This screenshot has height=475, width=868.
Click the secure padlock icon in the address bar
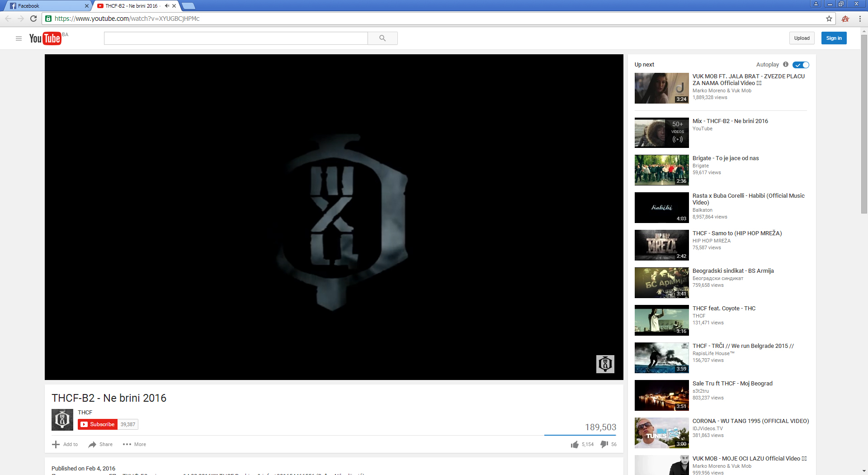click(48, 19)
